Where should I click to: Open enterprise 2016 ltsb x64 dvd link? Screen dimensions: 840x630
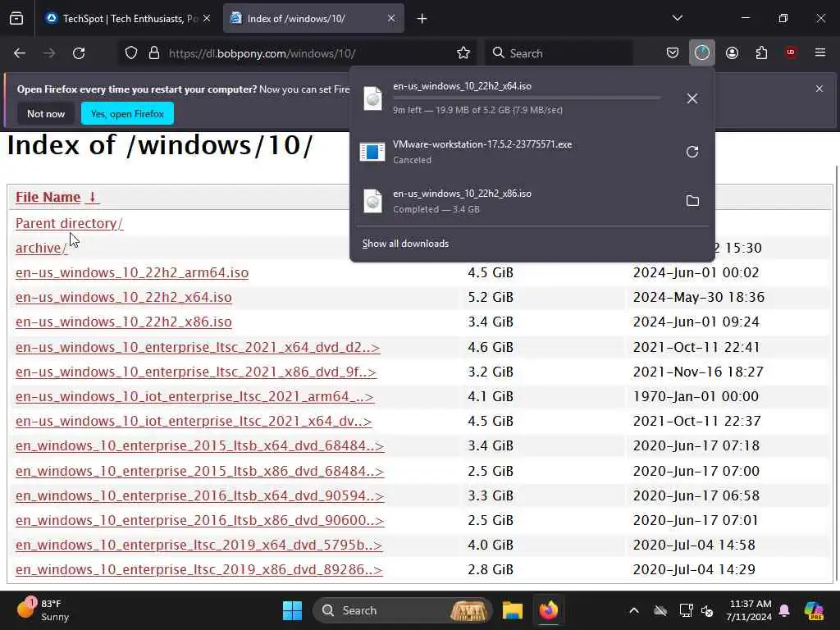pos(200,495)
